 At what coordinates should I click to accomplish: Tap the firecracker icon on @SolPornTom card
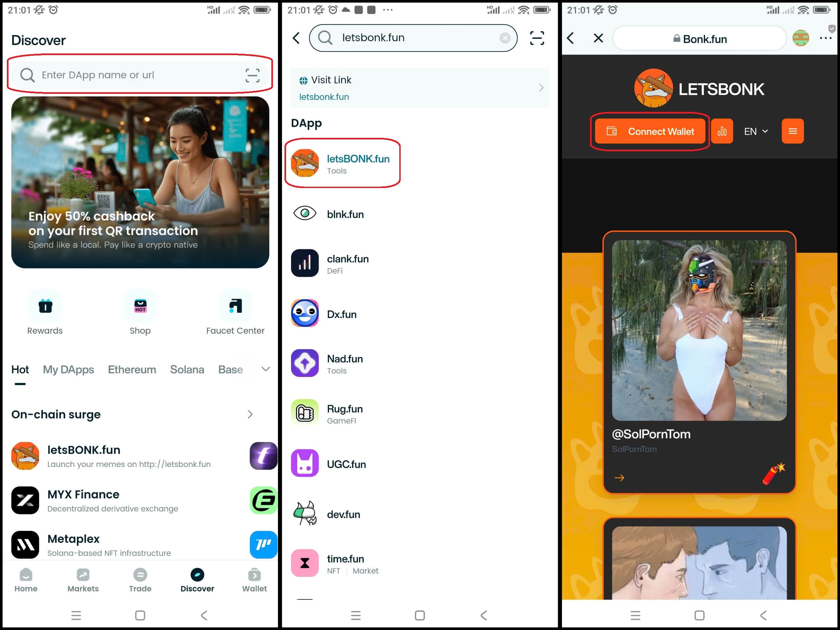point(773,473)
